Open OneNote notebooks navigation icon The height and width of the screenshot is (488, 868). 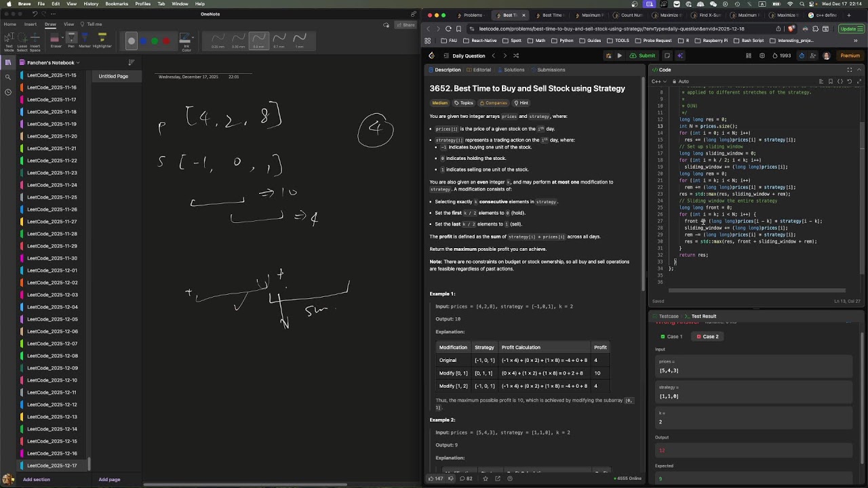tap(8, 62)
